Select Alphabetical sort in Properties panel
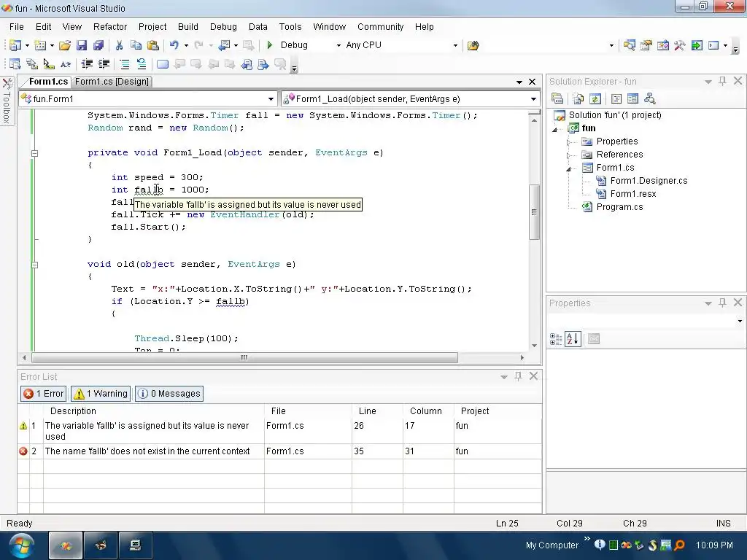This screenshot has width=747, height=560. pos(573,339)
